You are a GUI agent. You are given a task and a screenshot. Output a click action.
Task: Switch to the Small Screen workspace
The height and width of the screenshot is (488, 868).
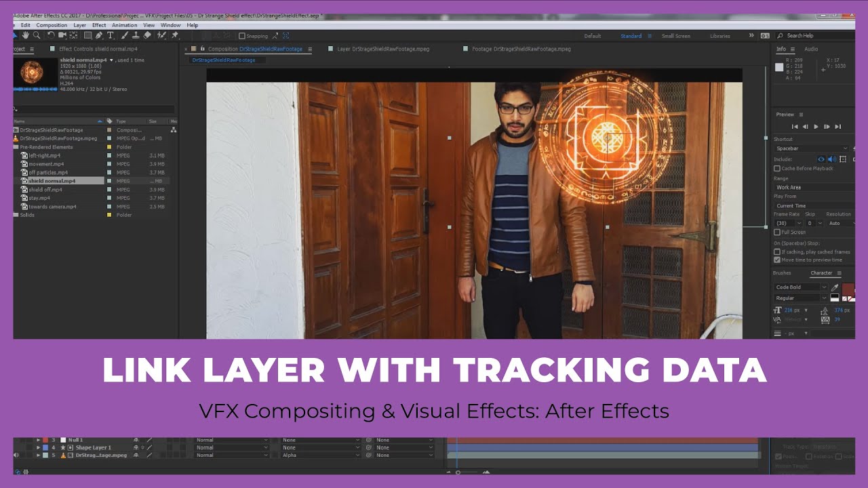pyautogui.click(x=676, y=36)
